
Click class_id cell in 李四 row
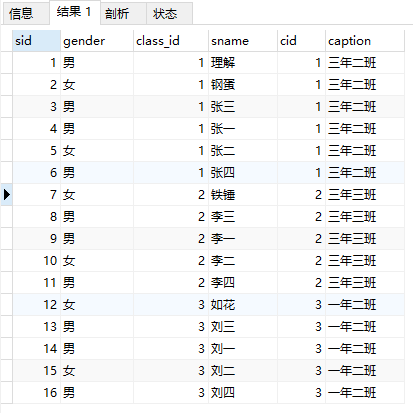tap(171, 282)
